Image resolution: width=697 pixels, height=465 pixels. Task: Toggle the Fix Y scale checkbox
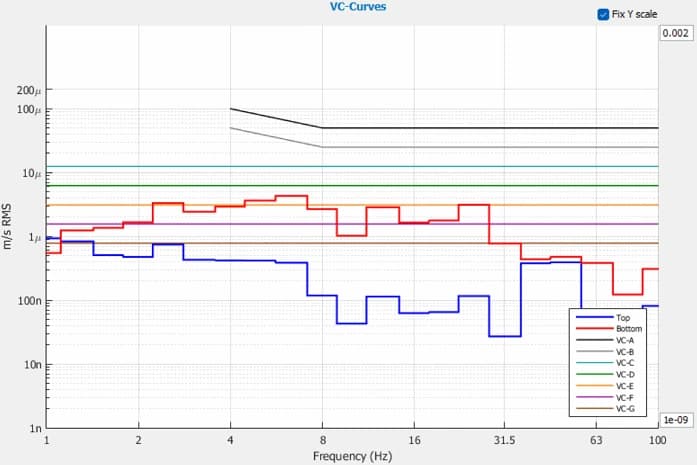coord(603,14)
